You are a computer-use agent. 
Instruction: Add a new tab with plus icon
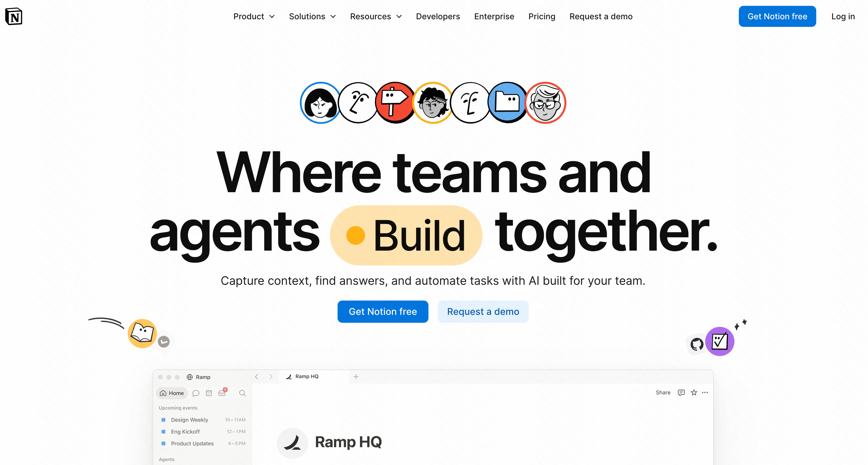(x=356, y=376)
